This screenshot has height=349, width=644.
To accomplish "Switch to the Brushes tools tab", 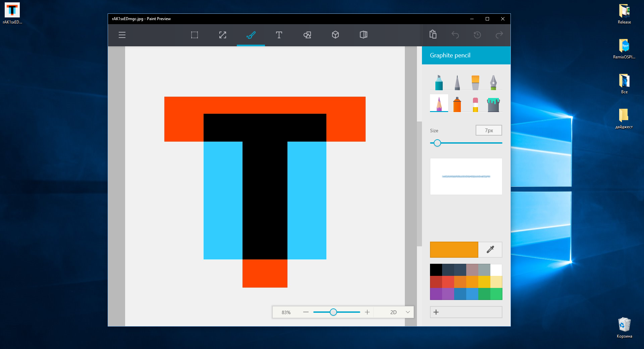I will pyautogui.click(x=251, y=35).
